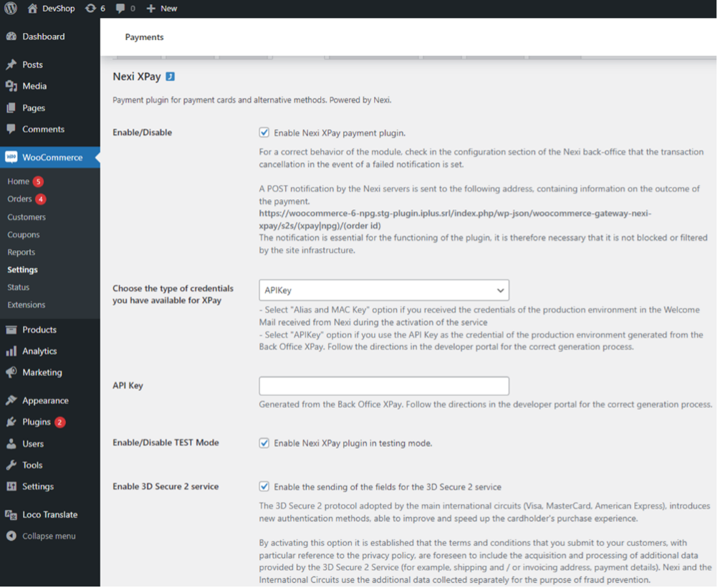Click the POST notification URL text

tap(455, 219)
